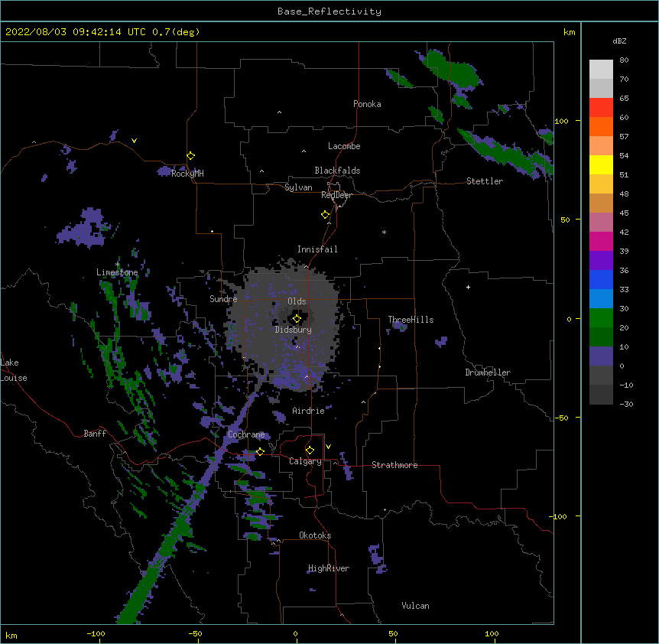Click the RockyMH label
The width and height of the screenshot is (659, 644).
pyautogui.click(x=187, y=174)
